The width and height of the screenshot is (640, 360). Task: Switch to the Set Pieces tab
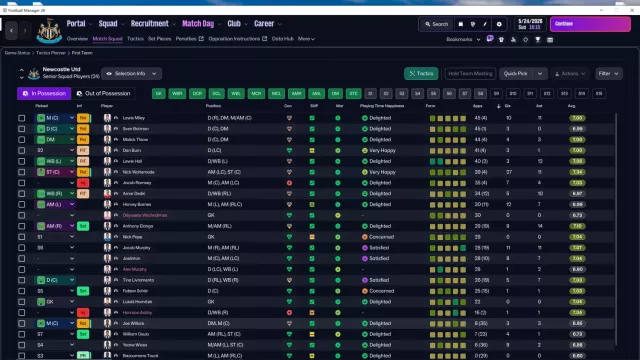tap(159, 39)
